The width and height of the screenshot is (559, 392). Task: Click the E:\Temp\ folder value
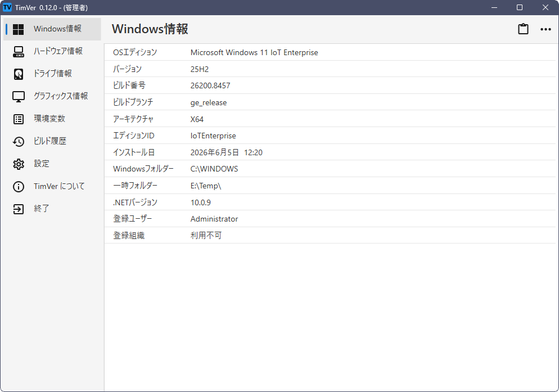tap(206, 186)
